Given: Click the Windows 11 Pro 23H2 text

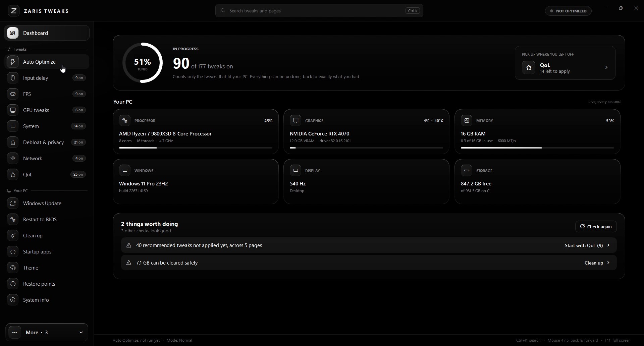Looking at the screenshot, I should (x=144, y=184).
